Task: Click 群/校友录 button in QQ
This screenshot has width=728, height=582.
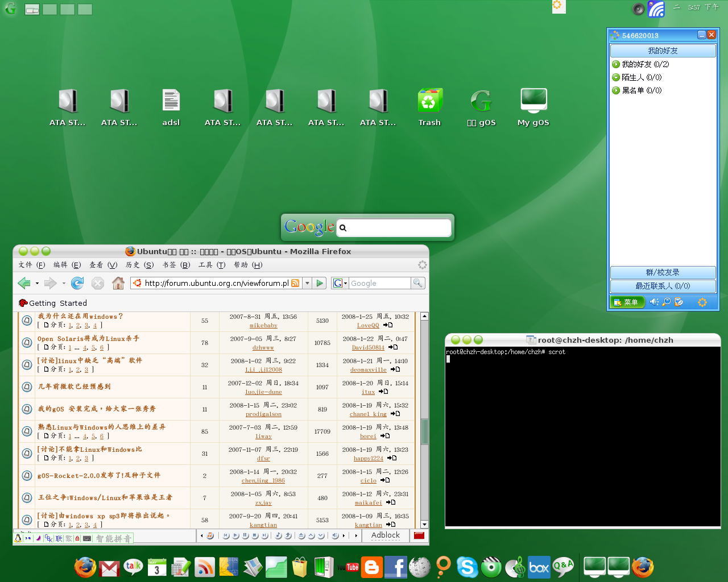Action: point(663,272)
